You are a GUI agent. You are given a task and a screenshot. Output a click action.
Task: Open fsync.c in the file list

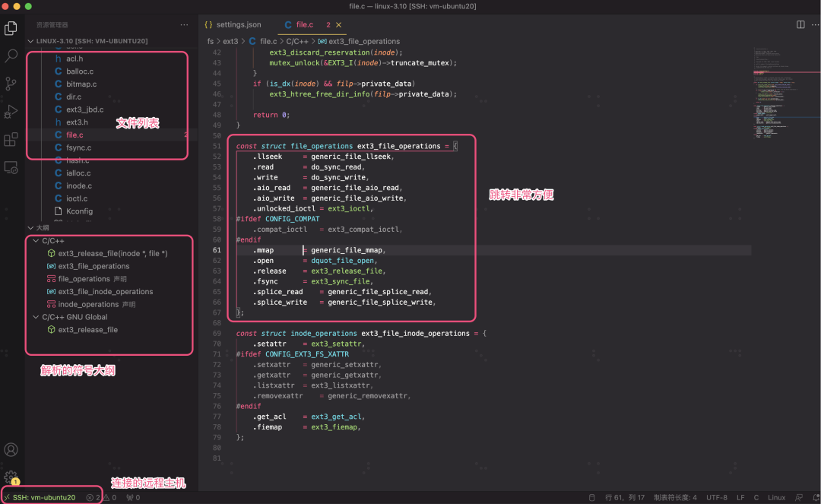[x=78, y=147]
